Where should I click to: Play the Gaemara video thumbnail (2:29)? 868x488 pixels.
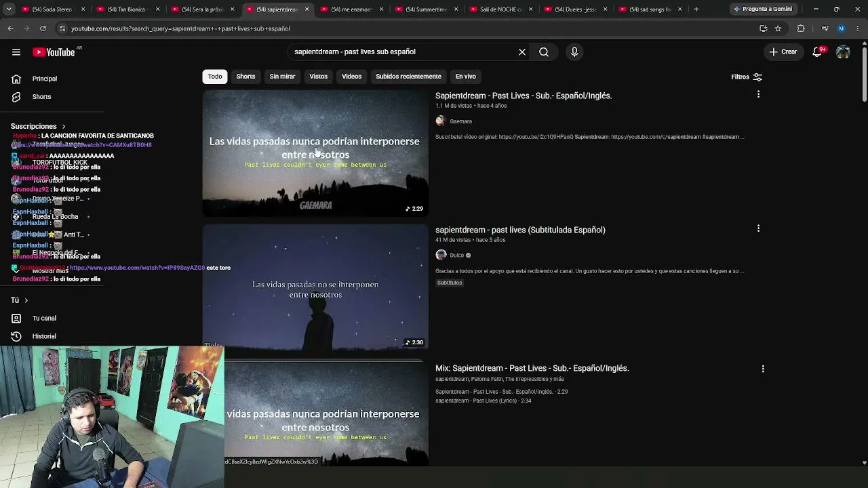(x=315, y=153)
